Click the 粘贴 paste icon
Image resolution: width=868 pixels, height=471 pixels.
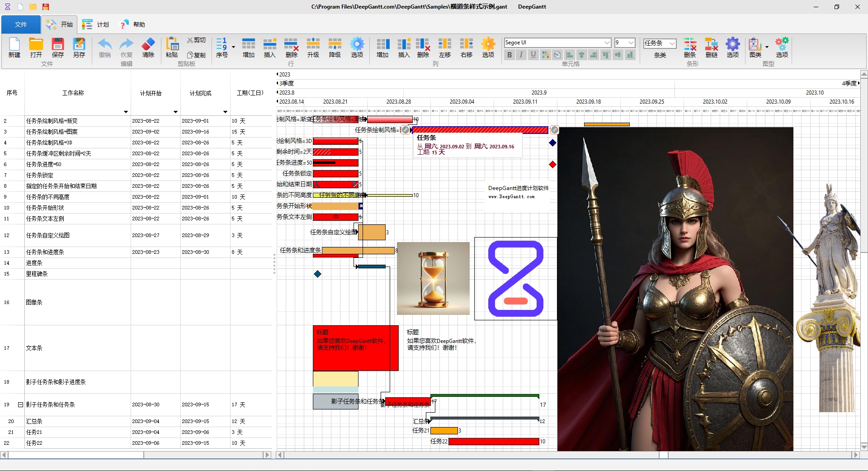(172, 48)
